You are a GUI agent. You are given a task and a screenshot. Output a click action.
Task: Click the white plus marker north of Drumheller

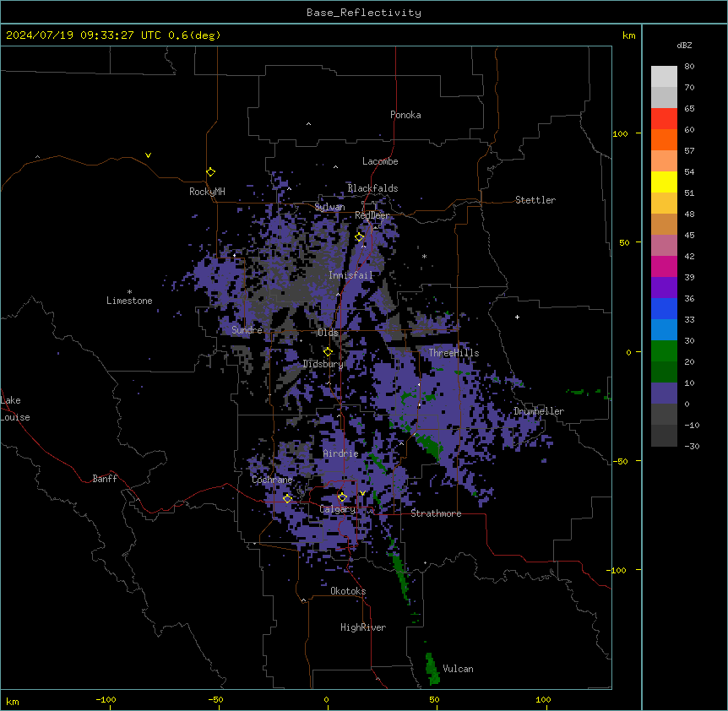517,317
